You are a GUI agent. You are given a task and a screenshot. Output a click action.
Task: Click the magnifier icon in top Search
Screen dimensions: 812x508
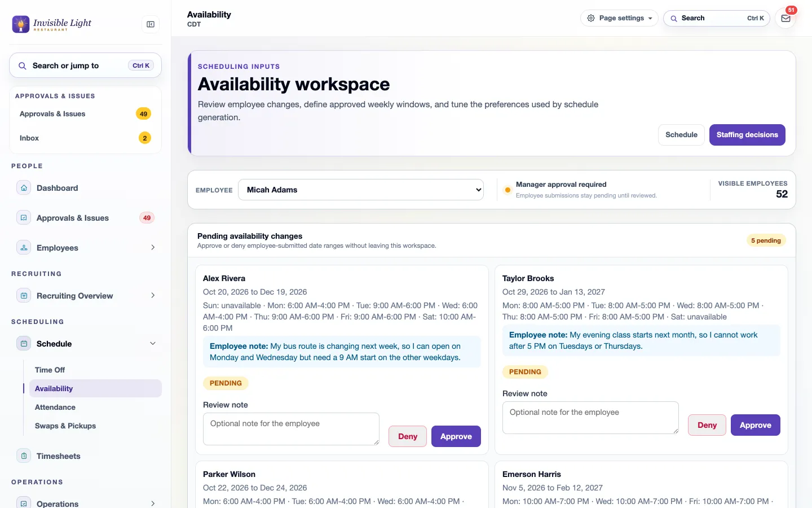673,19
